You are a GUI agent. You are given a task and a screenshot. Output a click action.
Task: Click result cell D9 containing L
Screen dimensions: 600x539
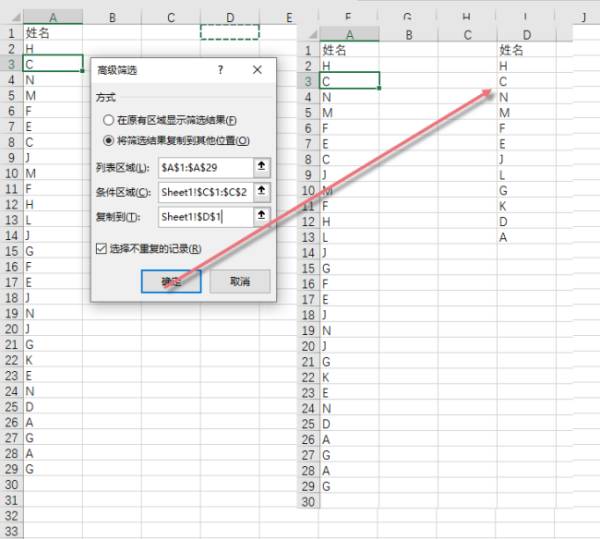tap(527, 175)
